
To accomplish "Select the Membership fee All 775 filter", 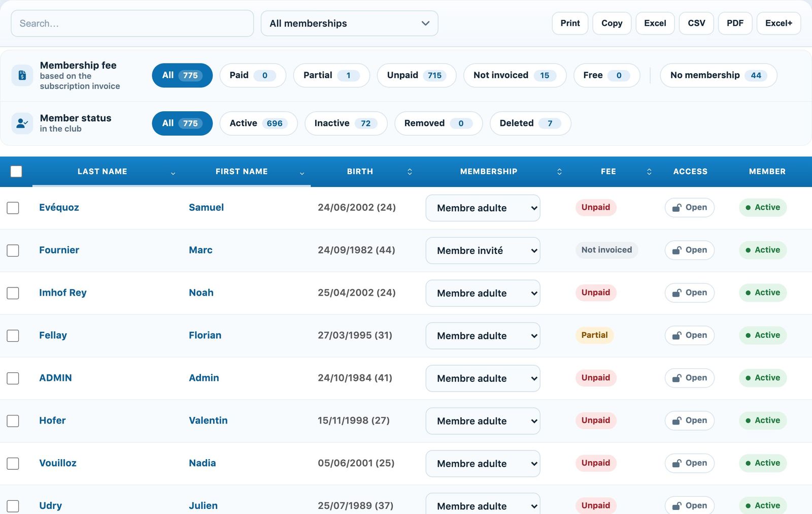I will pyautogui.click(x=182, y=75).
